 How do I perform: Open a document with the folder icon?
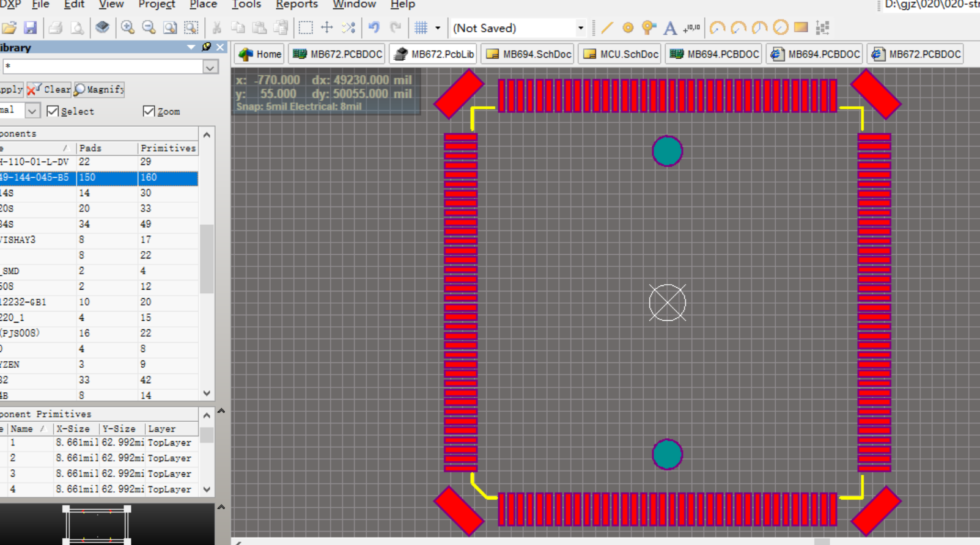pos(9,28)
